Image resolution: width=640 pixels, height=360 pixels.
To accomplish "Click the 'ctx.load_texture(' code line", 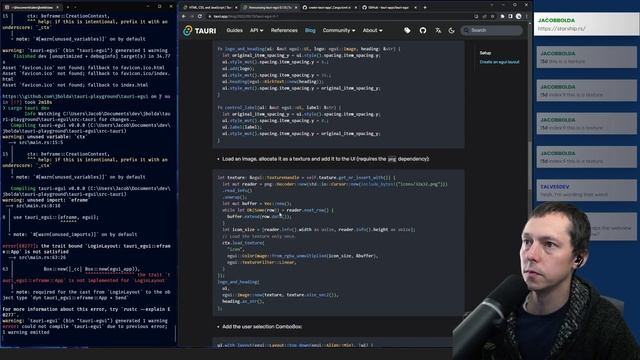I will [x=243, y=243].
